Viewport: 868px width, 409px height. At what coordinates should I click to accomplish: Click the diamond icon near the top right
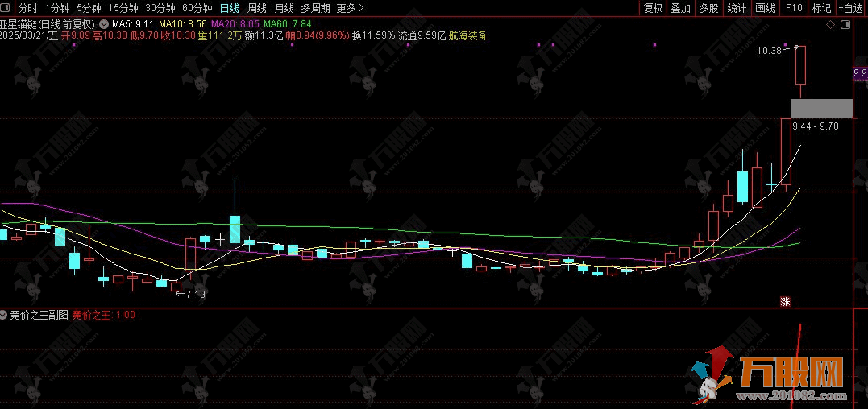pos(830,25)
